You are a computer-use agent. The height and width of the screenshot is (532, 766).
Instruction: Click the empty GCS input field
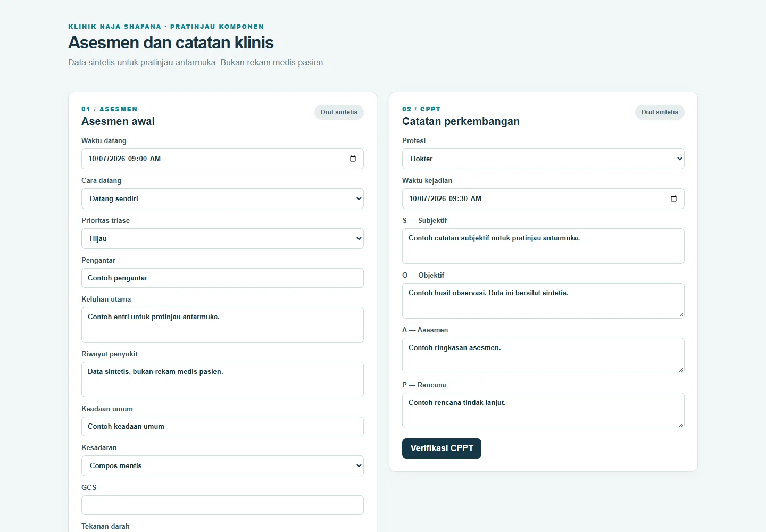(222, 505)
